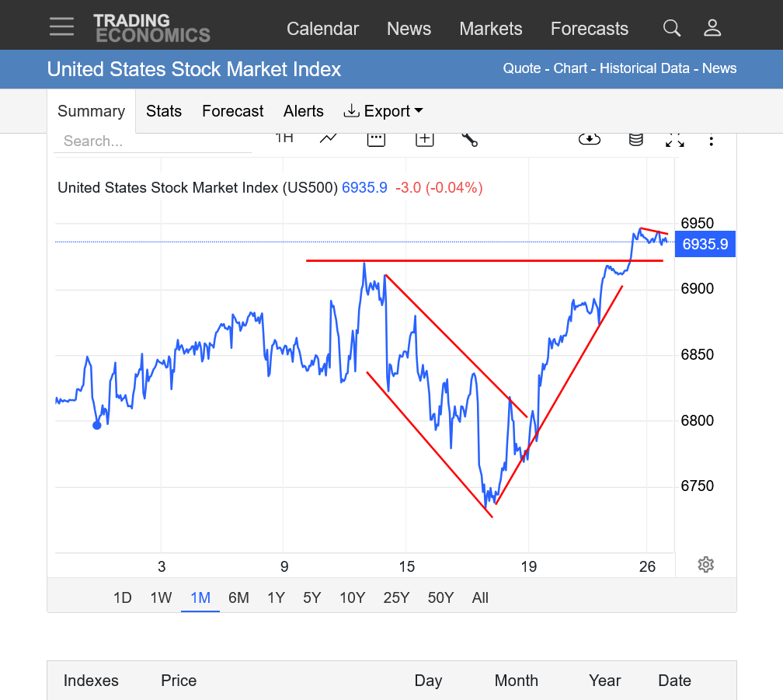Screen dimensions: 783x700
Task: Click the Historical Data link
Action: pos(644,68)
